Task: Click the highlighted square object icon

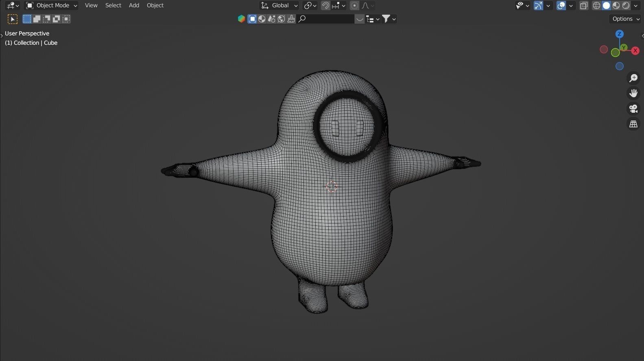Action: (x=252, y=19)
